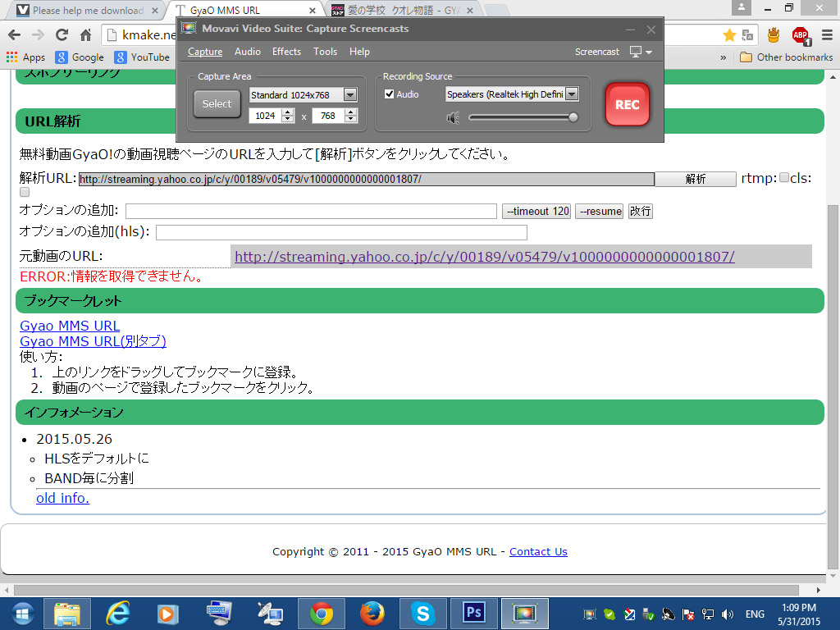Click the translate page icon
This screenshot has width=840, height=630.
747,35
